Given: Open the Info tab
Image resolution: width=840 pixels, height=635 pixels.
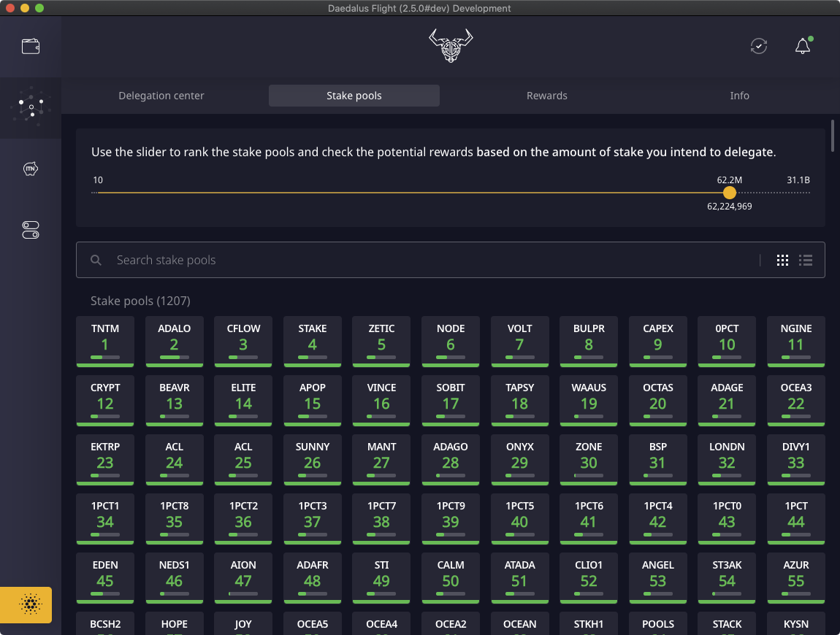Looking at the screenshot, I should pos(739,96).
